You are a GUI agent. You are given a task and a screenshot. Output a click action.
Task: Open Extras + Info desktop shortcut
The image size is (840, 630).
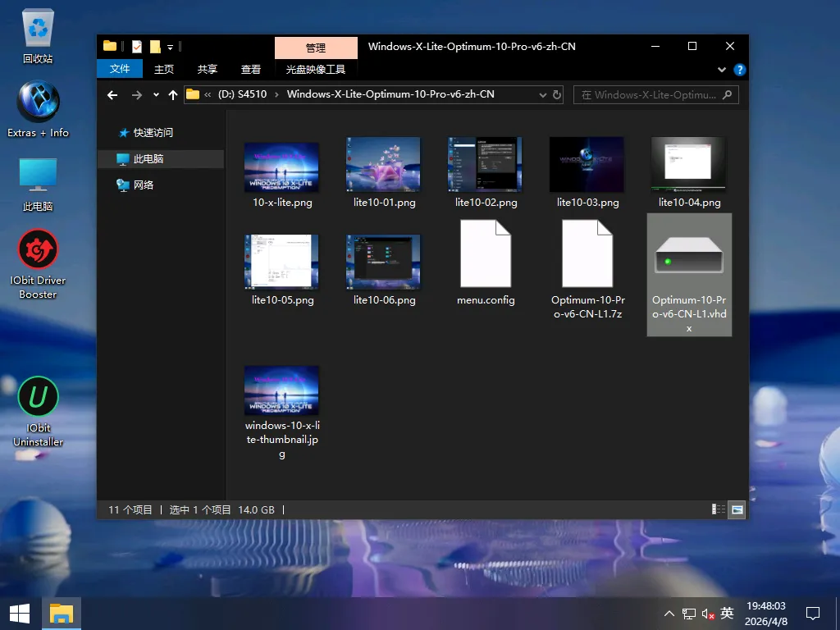(x=38, y=109)
